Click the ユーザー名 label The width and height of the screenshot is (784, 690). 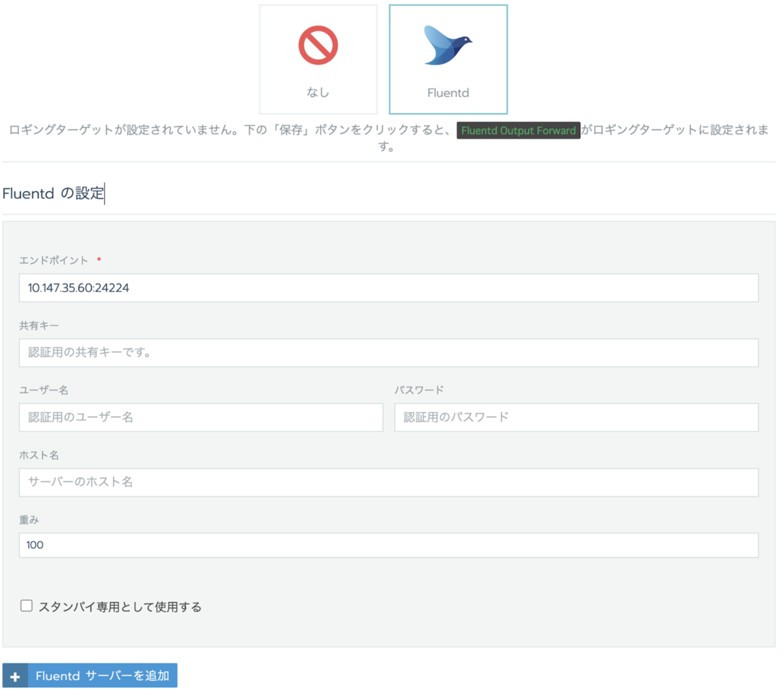point(44,389)
